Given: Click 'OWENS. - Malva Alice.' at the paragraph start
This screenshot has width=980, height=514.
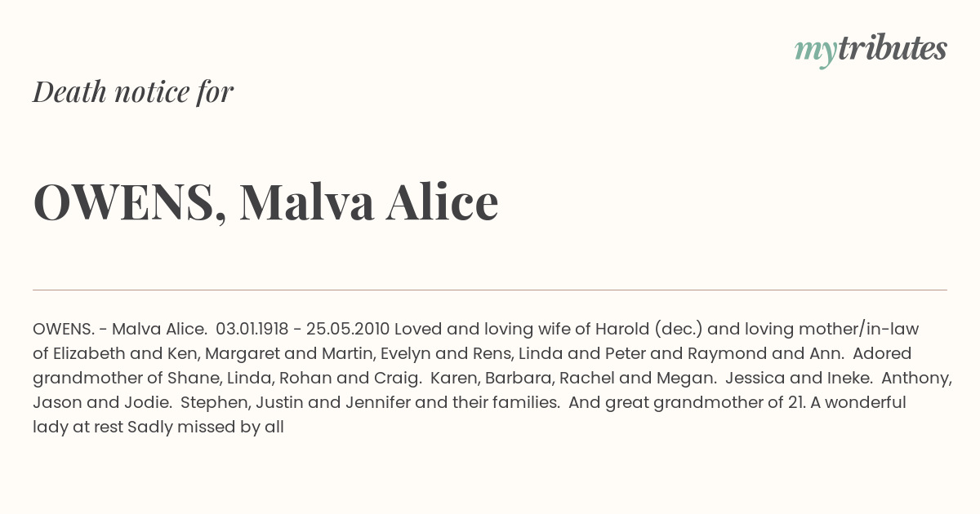Looking at the screenshot, I should click(x=120, y=330).
